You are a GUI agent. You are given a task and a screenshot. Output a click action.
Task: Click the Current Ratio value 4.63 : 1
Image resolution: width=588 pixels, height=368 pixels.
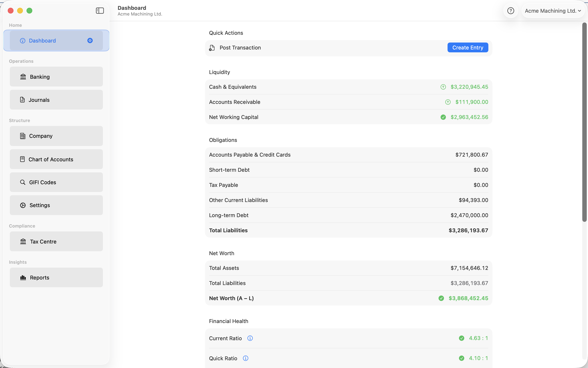[x=478, y=338]
